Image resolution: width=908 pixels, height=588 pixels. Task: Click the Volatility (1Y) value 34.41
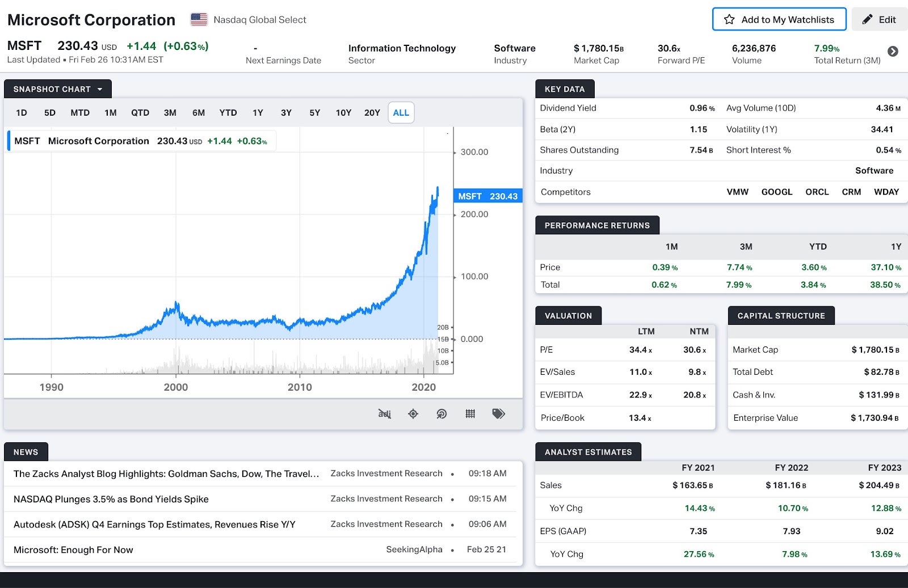click(x=882, y=129)
